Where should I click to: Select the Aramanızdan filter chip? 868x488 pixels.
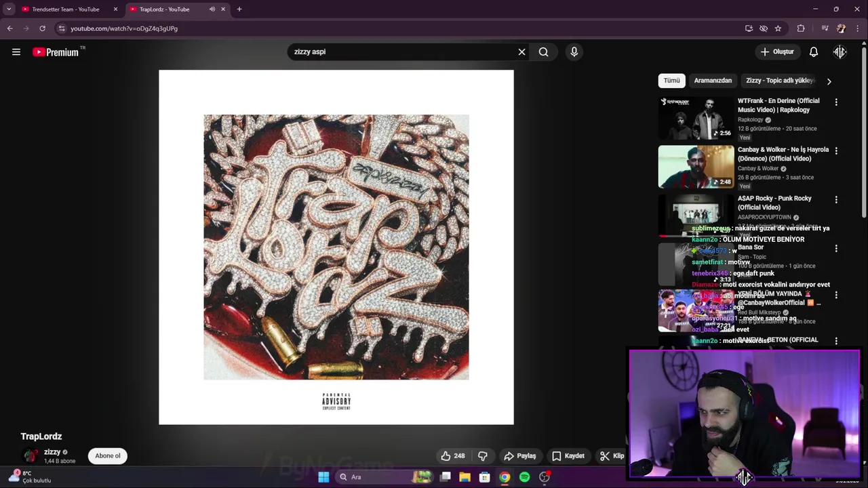point(713,81)
